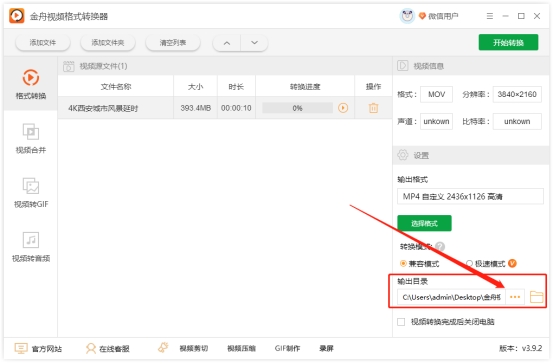Click the 3840×2160 resolution value box
Viewport: 553px width, 364px height.
[x=517, y=94]
